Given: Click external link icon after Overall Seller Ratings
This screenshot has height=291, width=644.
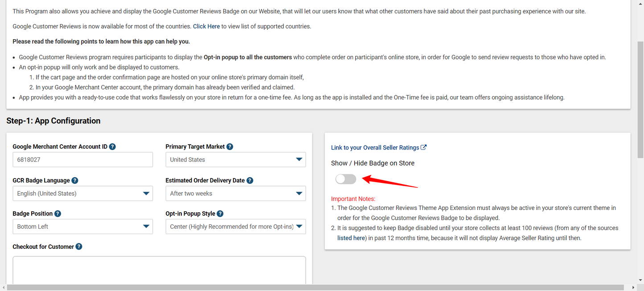Looking at the screenshot, I should [424, 147].
